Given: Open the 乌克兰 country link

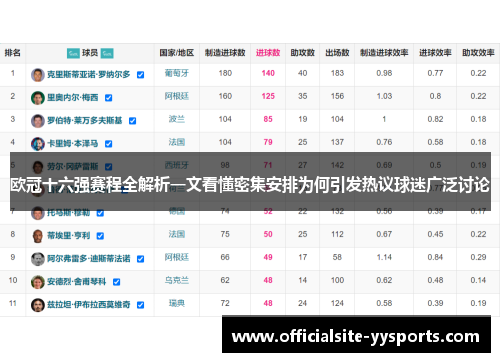Looking at the screenshot, I should point(177,280).
